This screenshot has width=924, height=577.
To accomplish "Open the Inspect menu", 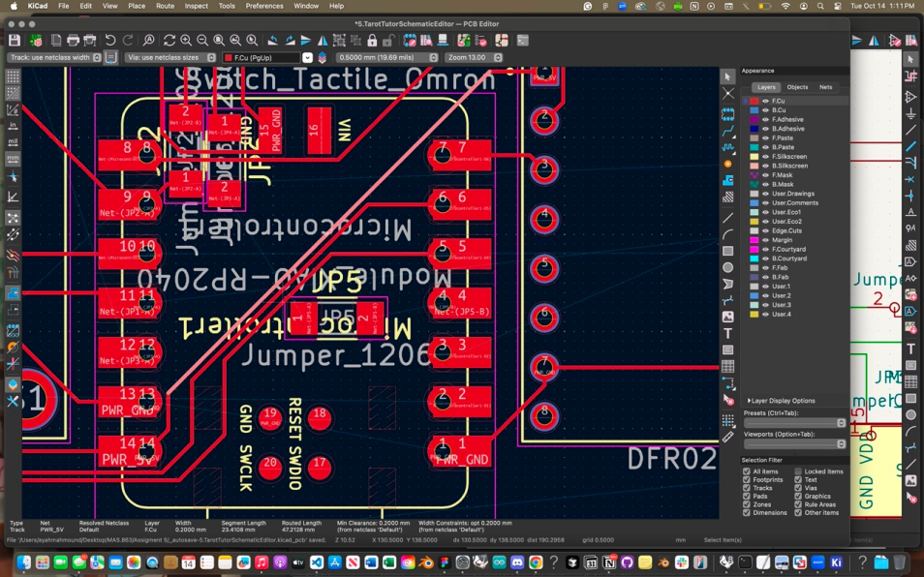I will [196, 6].
